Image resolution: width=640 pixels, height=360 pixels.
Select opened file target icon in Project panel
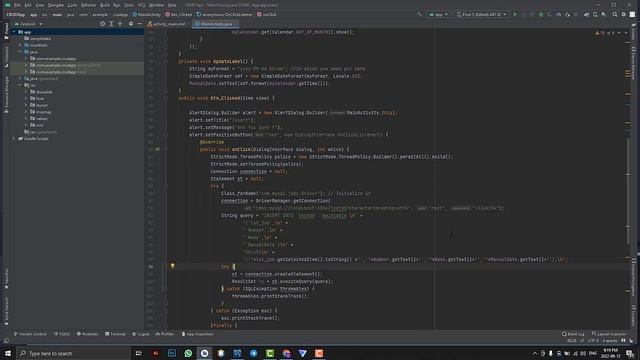click(102, 24)
